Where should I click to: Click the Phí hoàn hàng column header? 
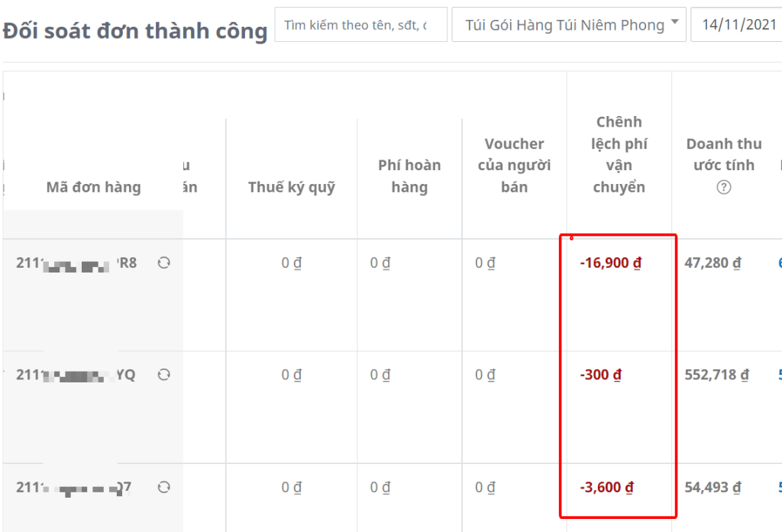tap(409, 176)
